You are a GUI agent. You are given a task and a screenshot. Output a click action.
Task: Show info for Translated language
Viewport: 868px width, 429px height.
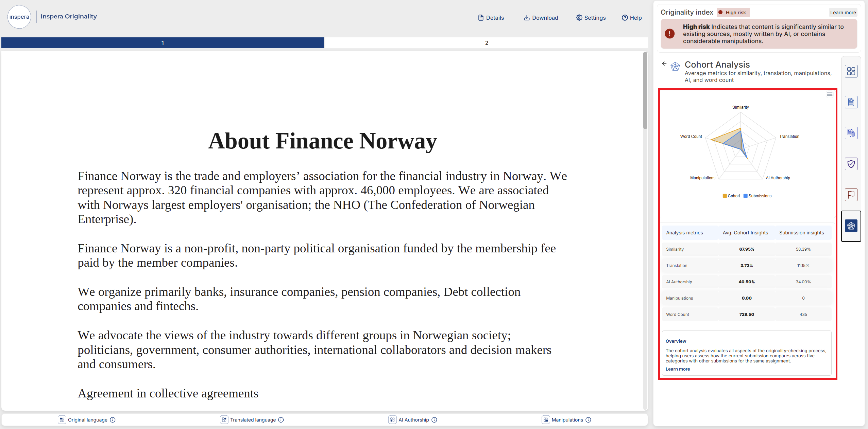point(281,420)
